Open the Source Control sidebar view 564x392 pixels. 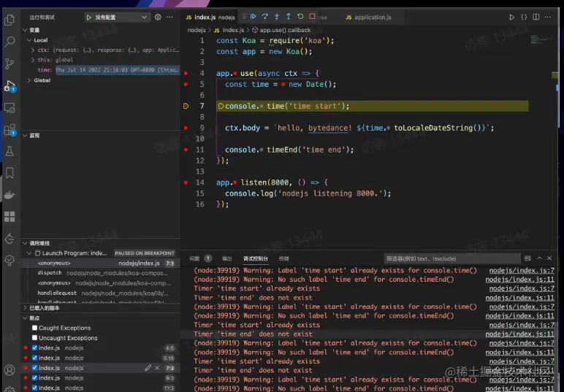(x=9, y=64)
